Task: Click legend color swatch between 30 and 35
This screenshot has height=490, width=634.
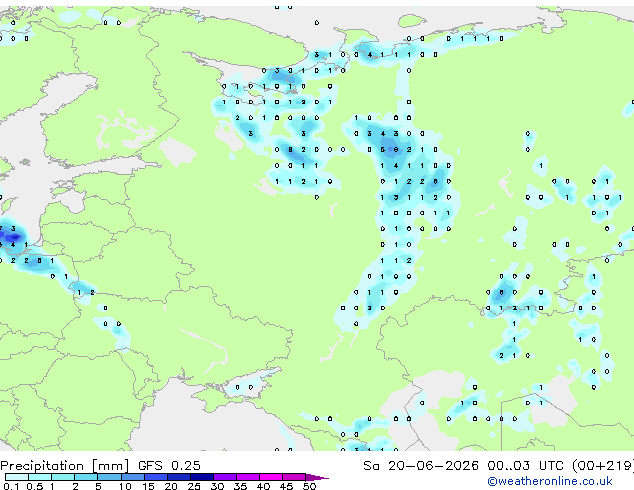Action: [x=225, y=477]
